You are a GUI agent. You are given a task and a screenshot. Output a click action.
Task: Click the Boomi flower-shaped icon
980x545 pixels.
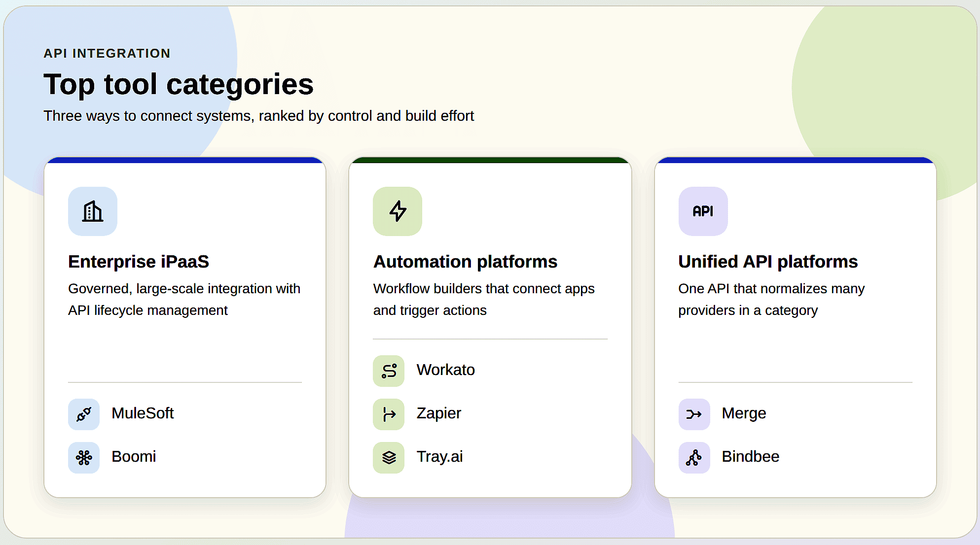(x=84, y=458)
